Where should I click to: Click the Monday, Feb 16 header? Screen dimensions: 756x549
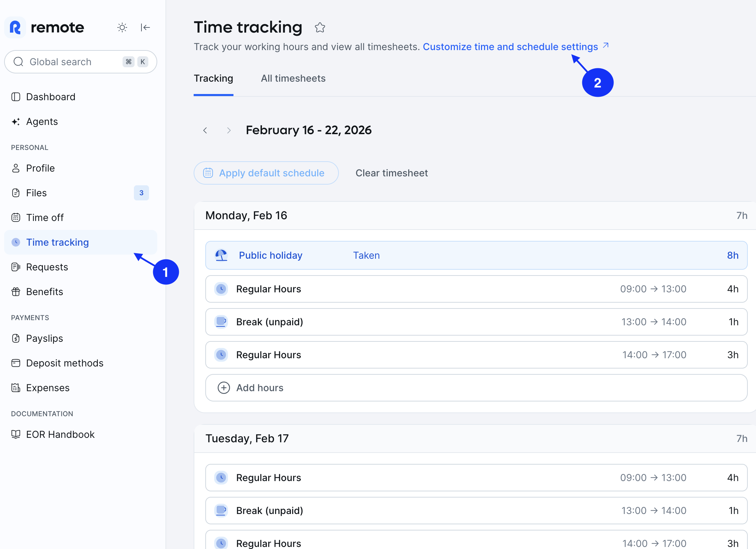[246, 215]
